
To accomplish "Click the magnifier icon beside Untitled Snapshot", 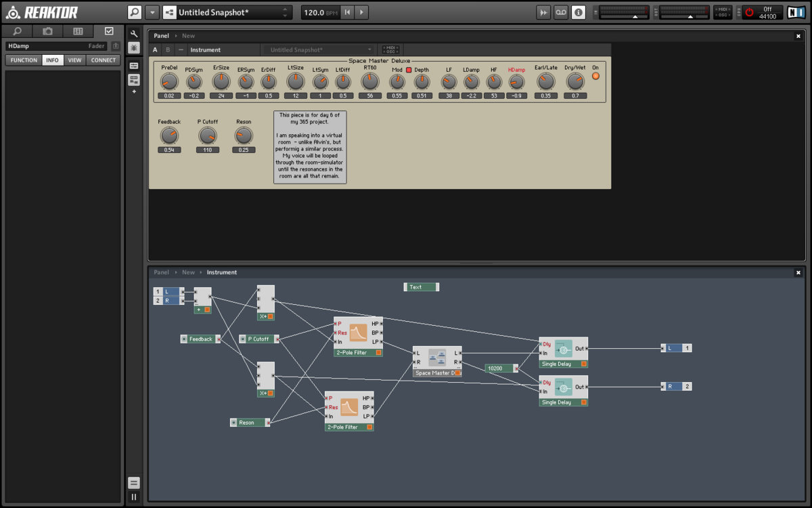I will pyautogui.click(x=135, y=12).
